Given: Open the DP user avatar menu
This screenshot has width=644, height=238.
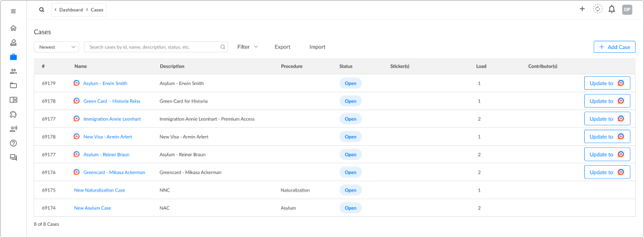Looking at the screenshot, I should tap(627, 10).
